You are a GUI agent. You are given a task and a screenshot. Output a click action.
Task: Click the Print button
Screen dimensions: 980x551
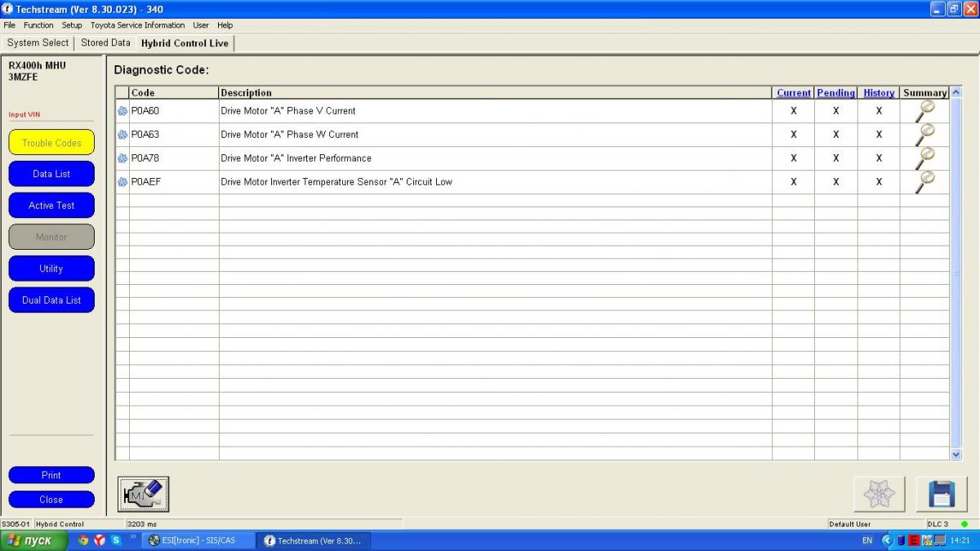pos(51,475)
